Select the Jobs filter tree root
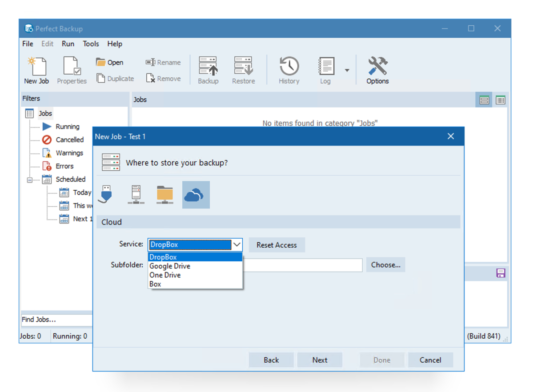Viewport: 533px width, 392px height. (x=45, y=113)
